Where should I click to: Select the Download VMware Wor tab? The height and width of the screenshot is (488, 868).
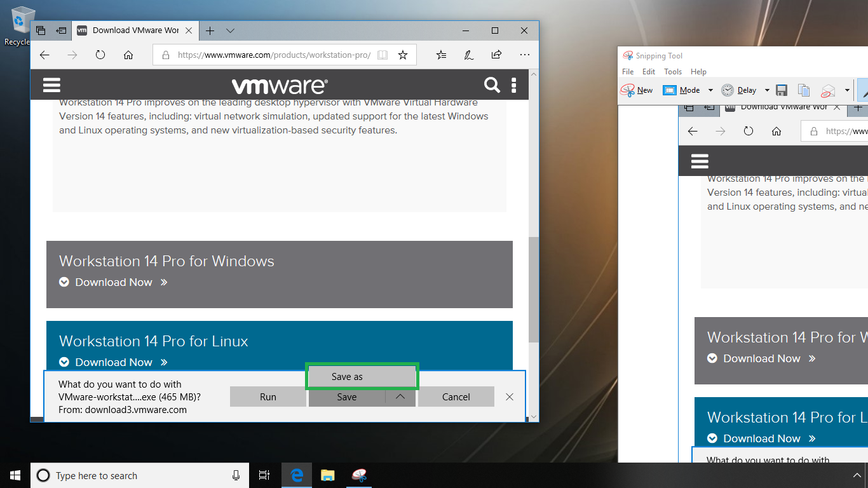135,30
